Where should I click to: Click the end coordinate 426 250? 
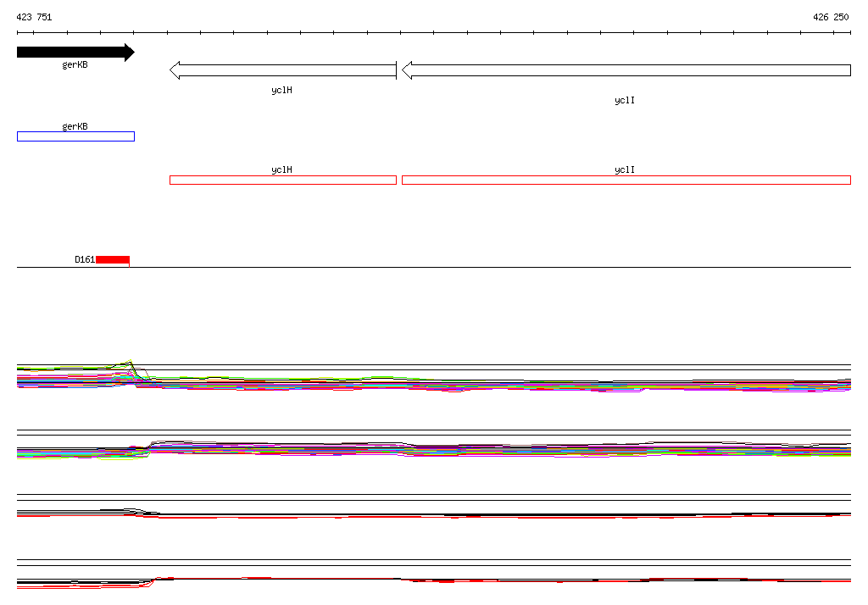click(x=831, y=17)
